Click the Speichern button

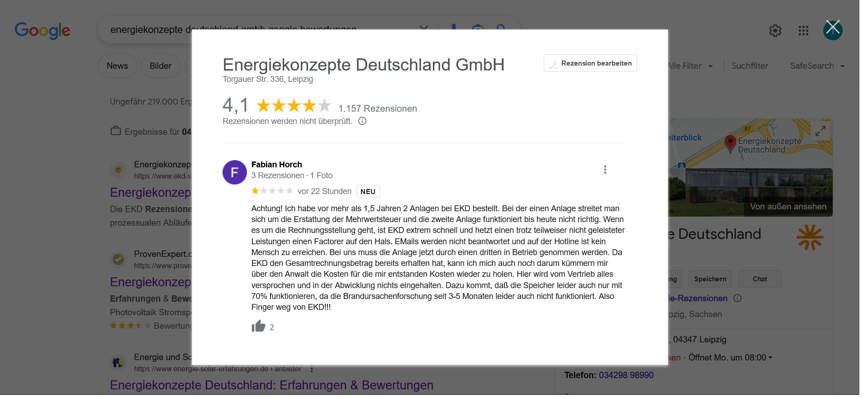point(710,279)
